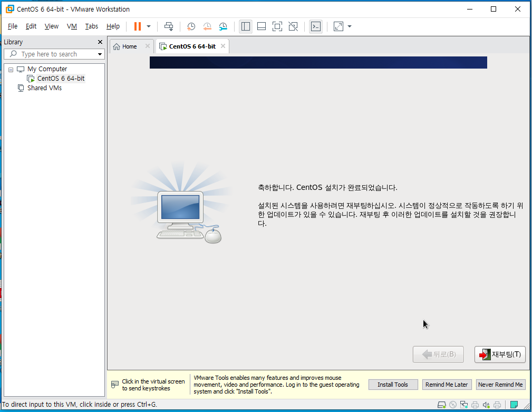Enter Unity mode
532x412 pixels.
(293, 26)
